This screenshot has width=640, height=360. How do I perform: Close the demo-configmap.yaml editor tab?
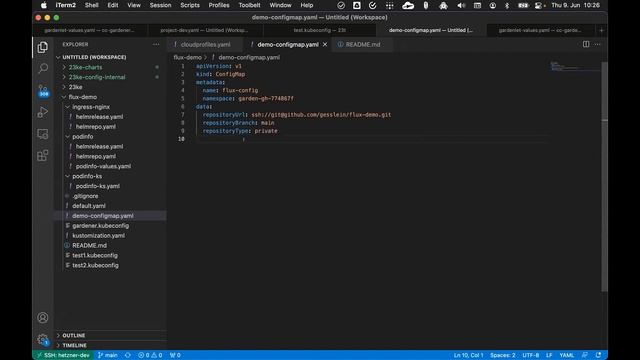click(x=325, y=44)
